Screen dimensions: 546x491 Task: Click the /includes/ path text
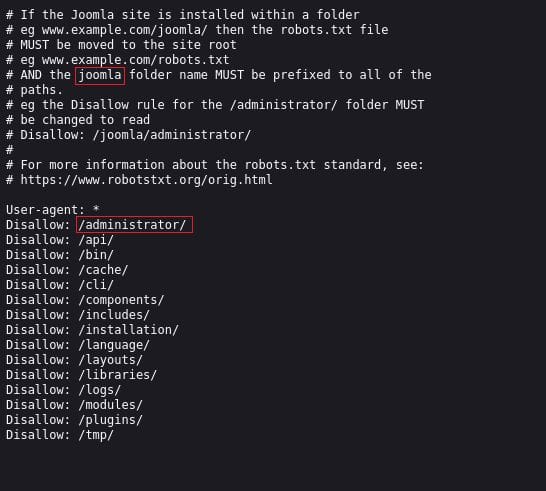pyautogui.click(x=114, y=315)
